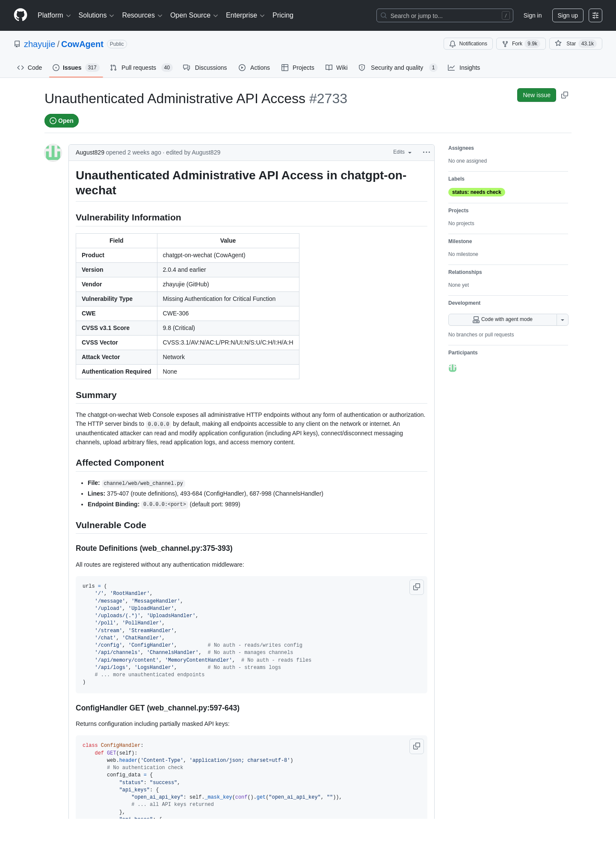This screenshot has width=616, height=856.
Task: Star the CowAgent repository
Action: point(576,44)
